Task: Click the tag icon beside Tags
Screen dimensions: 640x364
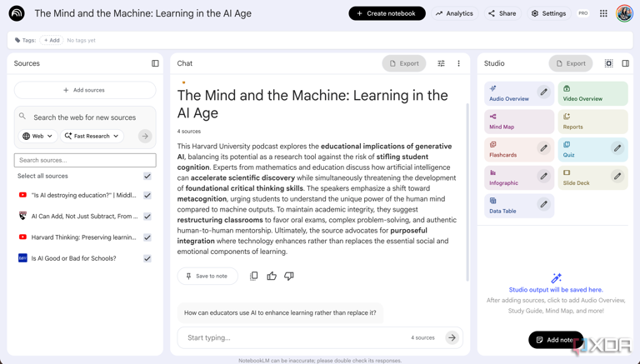Action: pos(17,40)
